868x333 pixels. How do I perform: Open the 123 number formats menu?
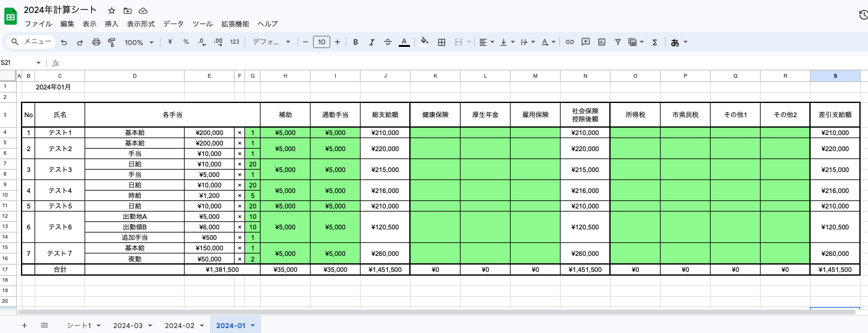[x=235, y=43]
